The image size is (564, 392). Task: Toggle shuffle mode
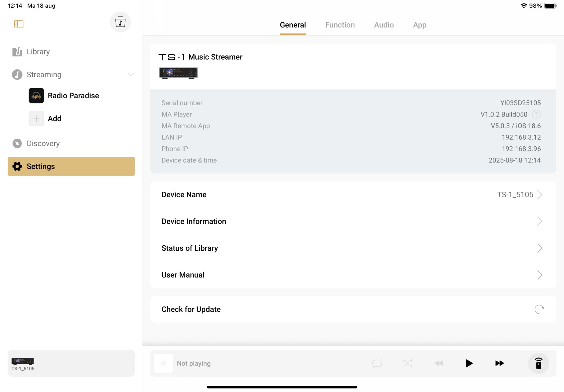(407, 363)
